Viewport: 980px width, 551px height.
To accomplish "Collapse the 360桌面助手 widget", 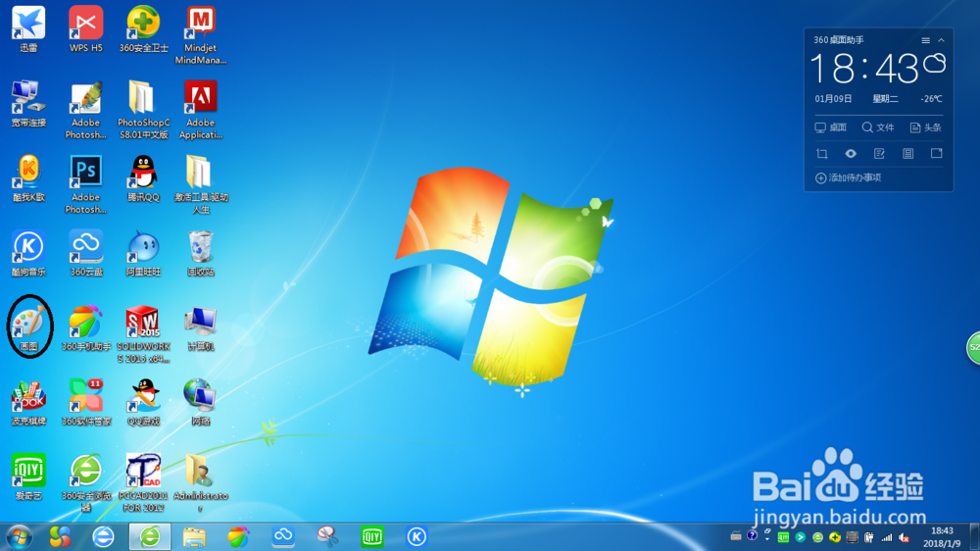I will (x=941, y=40).
